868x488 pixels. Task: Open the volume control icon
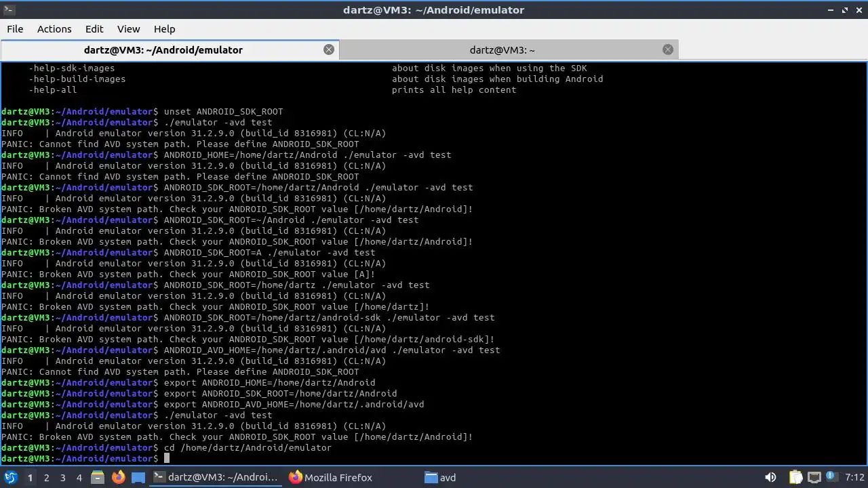tap(770, 478)
